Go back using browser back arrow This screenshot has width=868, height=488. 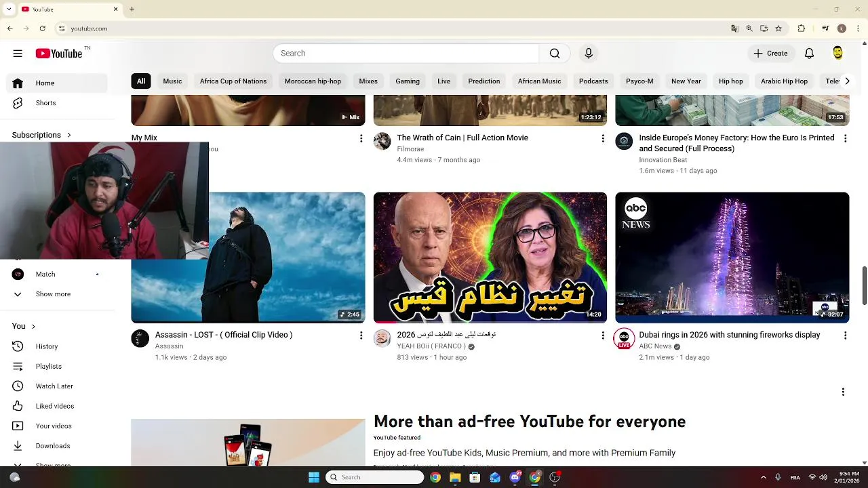(9, 28)
